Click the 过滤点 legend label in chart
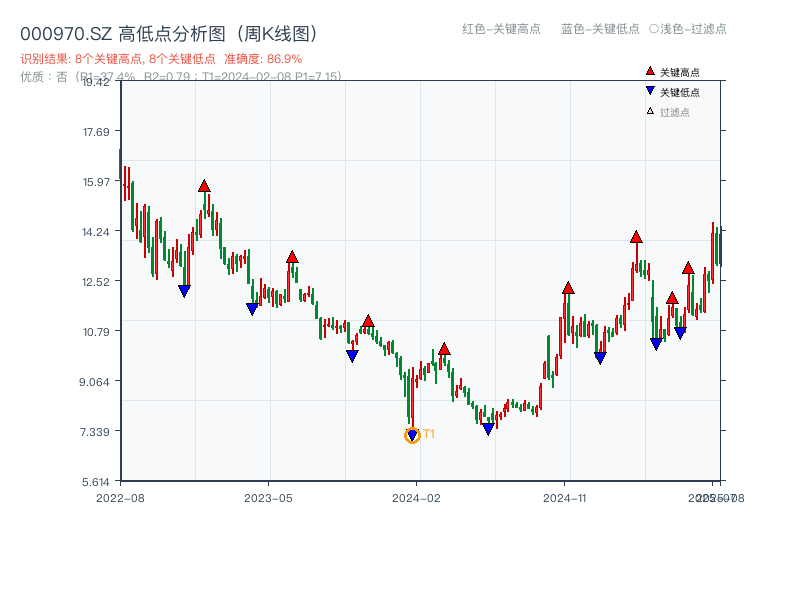800x600 pixels. click(x=674, y=112)
